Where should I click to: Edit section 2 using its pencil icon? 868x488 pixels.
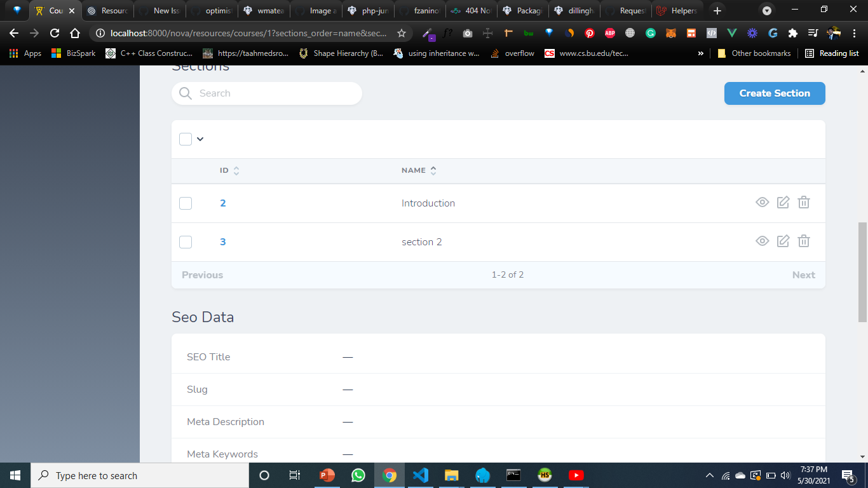point(783,241)
